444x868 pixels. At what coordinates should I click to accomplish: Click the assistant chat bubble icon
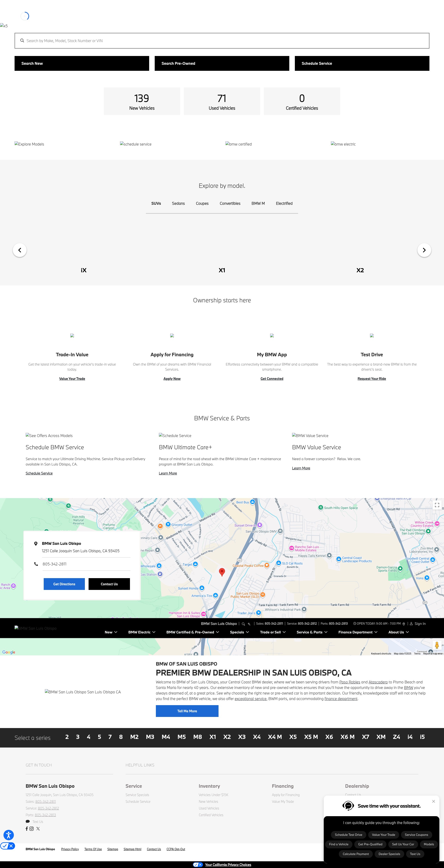point(348,806)
